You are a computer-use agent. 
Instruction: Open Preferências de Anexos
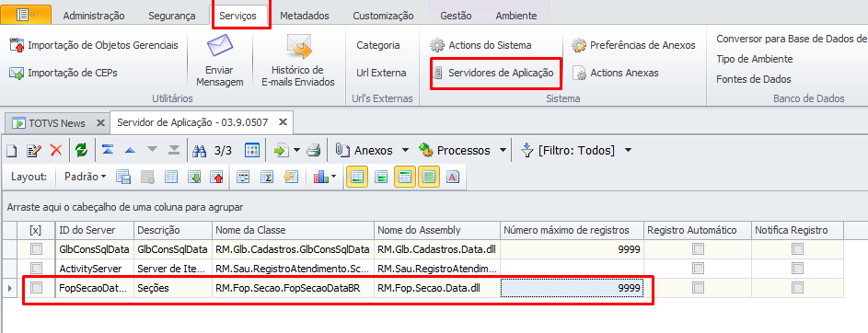click(634, 45)
